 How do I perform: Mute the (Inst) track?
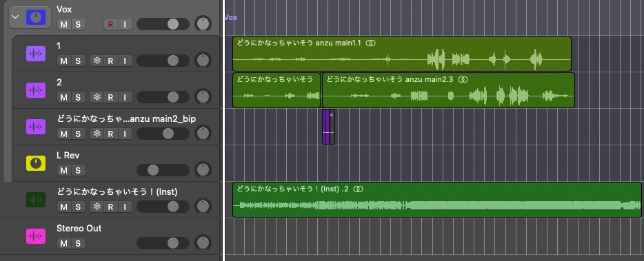(x=63, y=207)
